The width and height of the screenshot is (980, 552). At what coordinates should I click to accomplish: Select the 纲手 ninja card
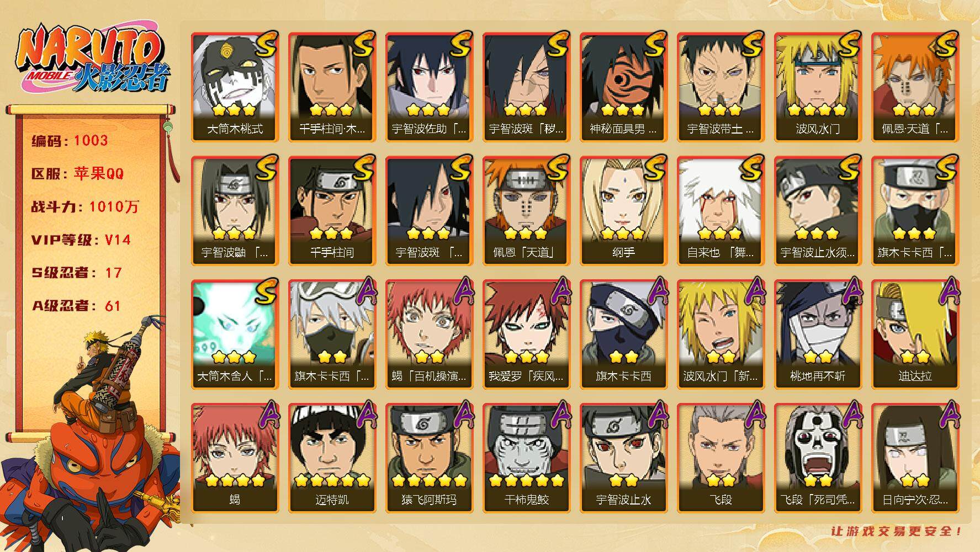623,211
